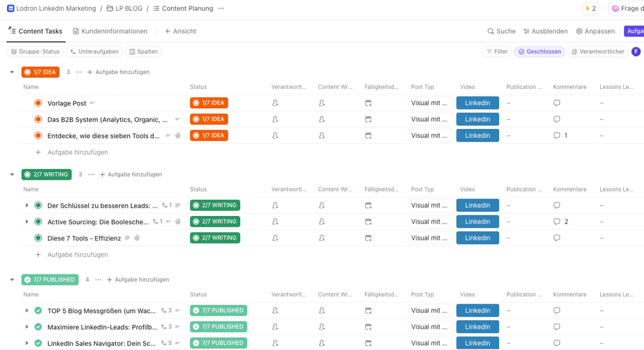Toggle status circle of Active Sourcing task
The height and width of the screenshot is (350, 644).
coord(38,222)
